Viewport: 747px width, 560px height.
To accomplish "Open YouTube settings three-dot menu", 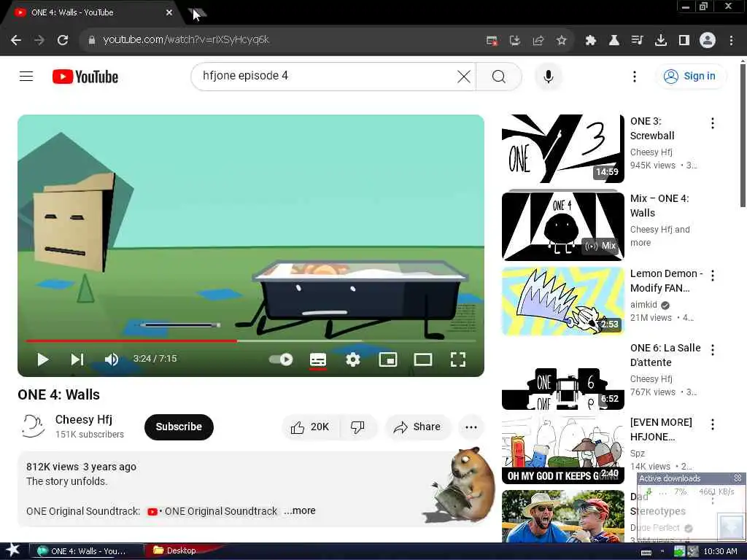I will (x=634, y=76).
